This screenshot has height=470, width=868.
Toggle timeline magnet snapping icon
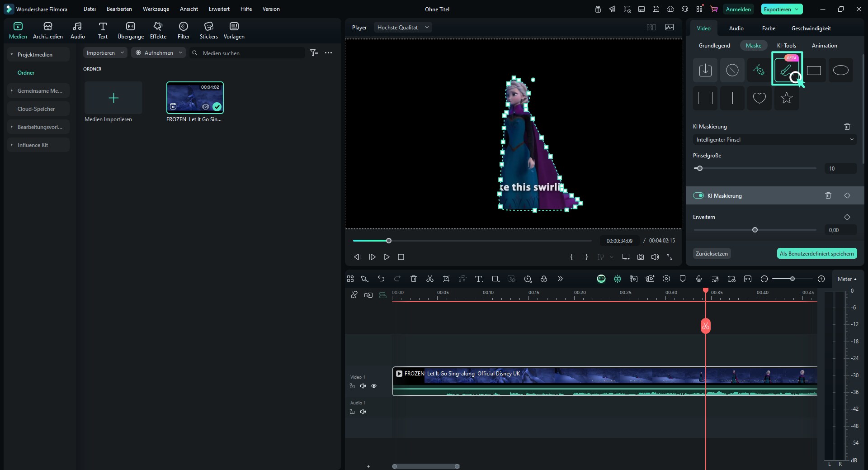tap(618, 279)
